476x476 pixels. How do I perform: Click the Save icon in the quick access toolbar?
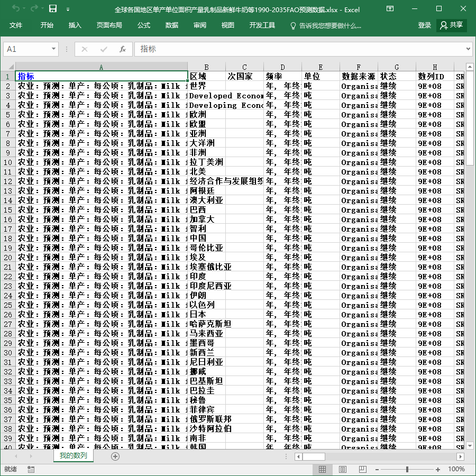tap(53, 9)
